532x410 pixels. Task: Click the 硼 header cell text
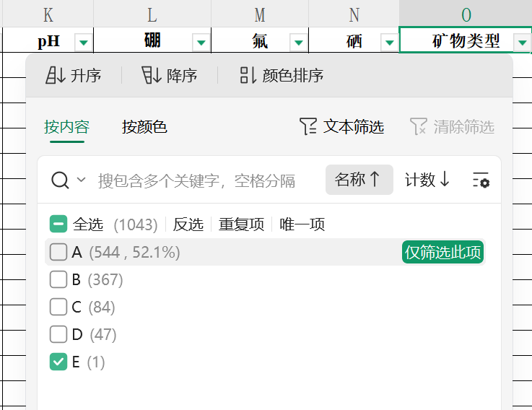[x=152, y=40]
